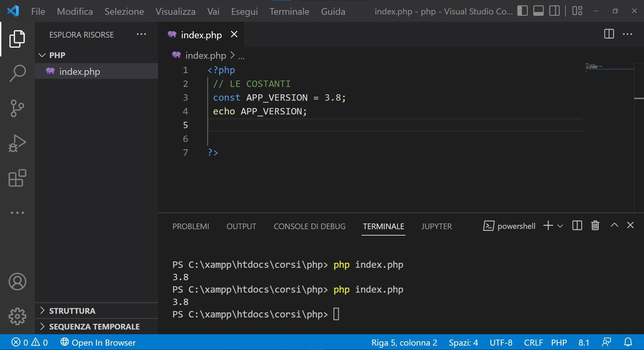Split the terminal pane
644x350 pixels.
click(x=577, y=226)
